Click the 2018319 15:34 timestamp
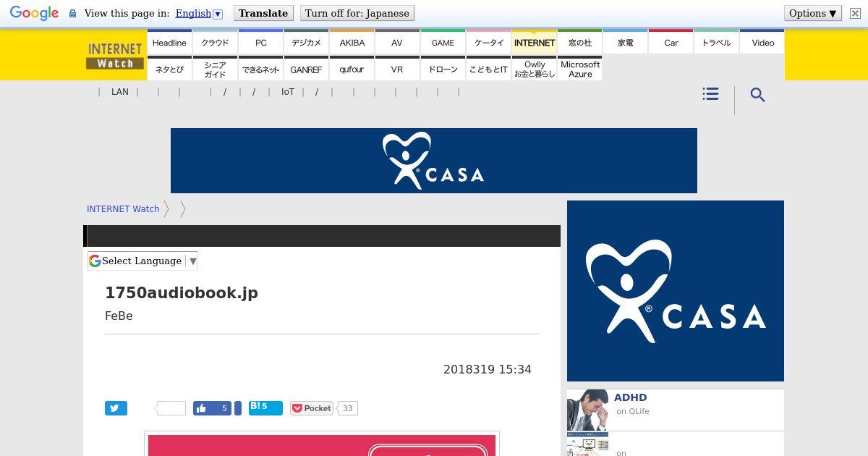This screenshot has height=456, width=868. [x=488, y=369]
